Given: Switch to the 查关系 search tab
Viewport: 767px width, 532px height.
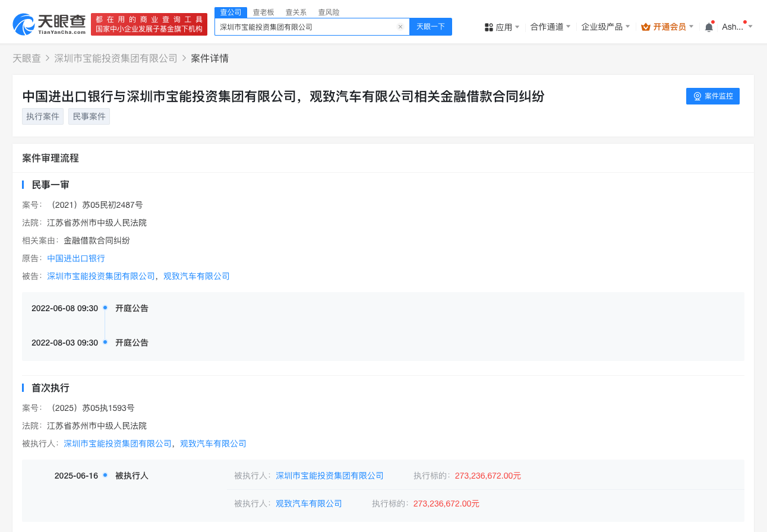Looking at the screenshot, I should tap(296, 12).
